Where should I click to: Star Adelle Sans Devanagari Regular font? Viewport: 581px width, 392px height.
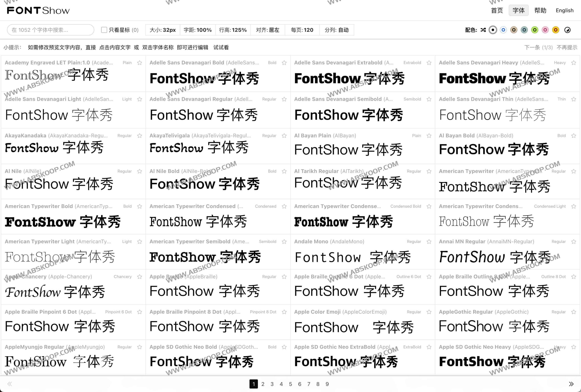[x=284, y=99]
